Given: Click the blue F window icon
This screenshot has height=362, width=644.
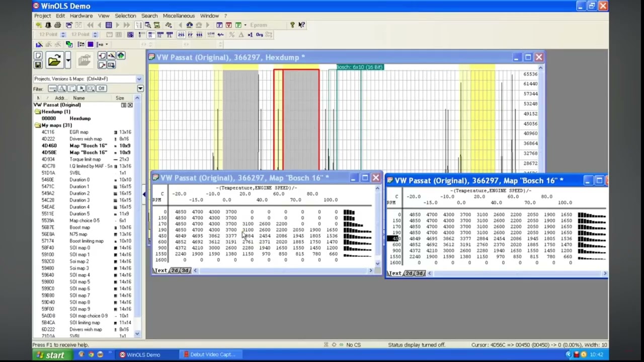Looking at the screenshot, I should pyautogui.click(x=219, y=25).
